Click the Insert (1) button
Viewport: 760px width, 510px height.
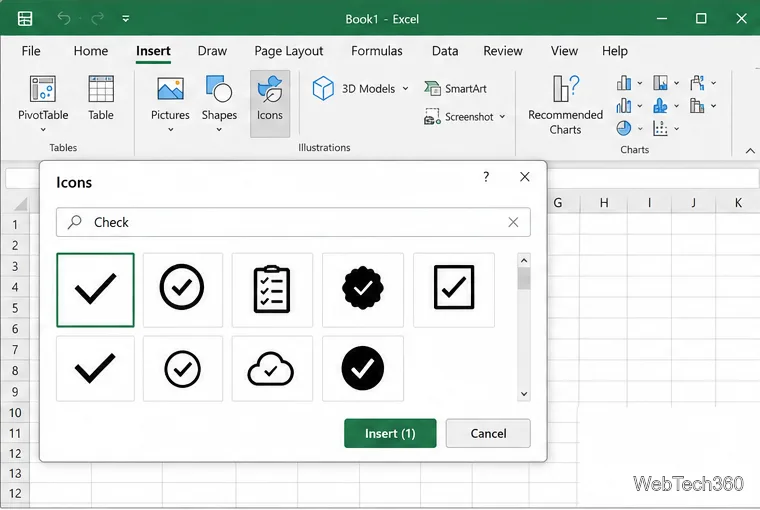click(x=390, y=433)
